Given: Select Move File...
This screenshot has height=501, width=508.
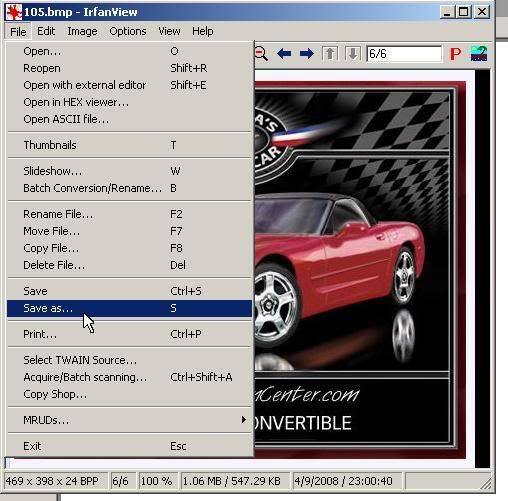Looking at the screenshot, I should click(130, 231).
